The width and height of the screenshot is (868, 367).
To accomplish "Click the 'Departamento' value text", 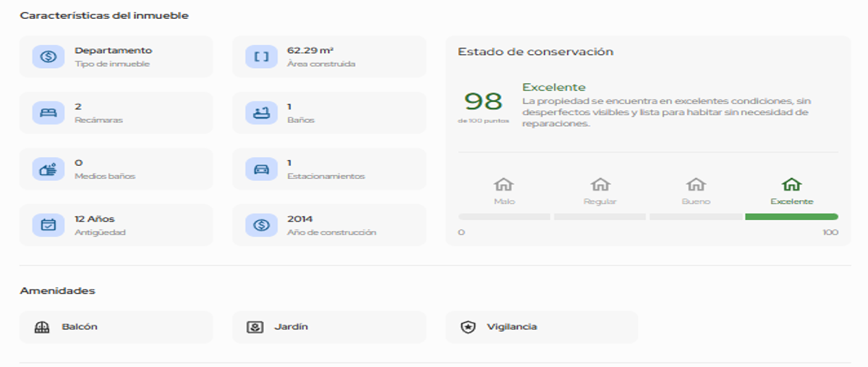I will [x=114, y=51].
